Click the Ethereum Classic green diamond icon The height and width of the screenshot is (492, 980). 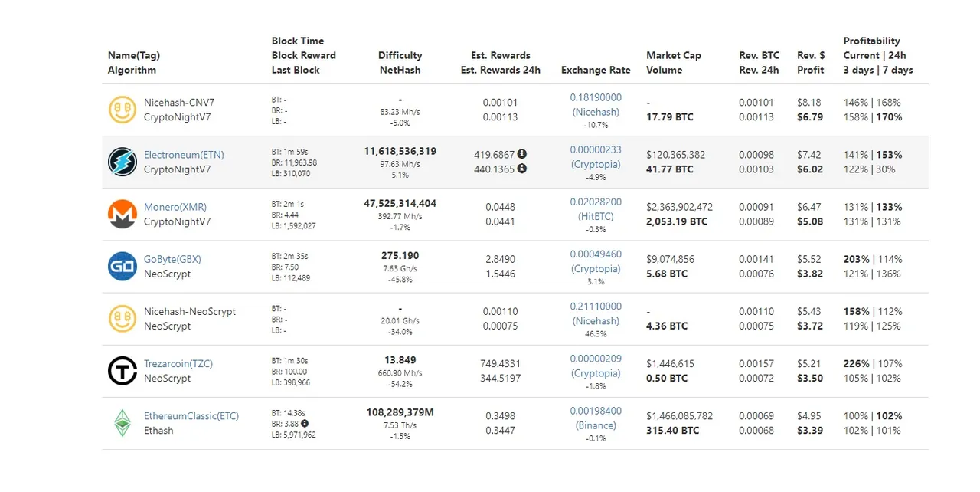(x=122, y=423)
